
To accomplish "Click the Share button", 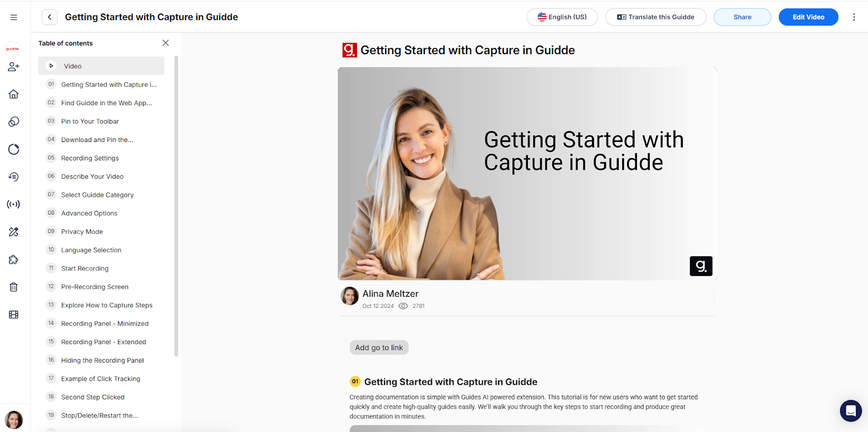I will [x=742, y=17].
